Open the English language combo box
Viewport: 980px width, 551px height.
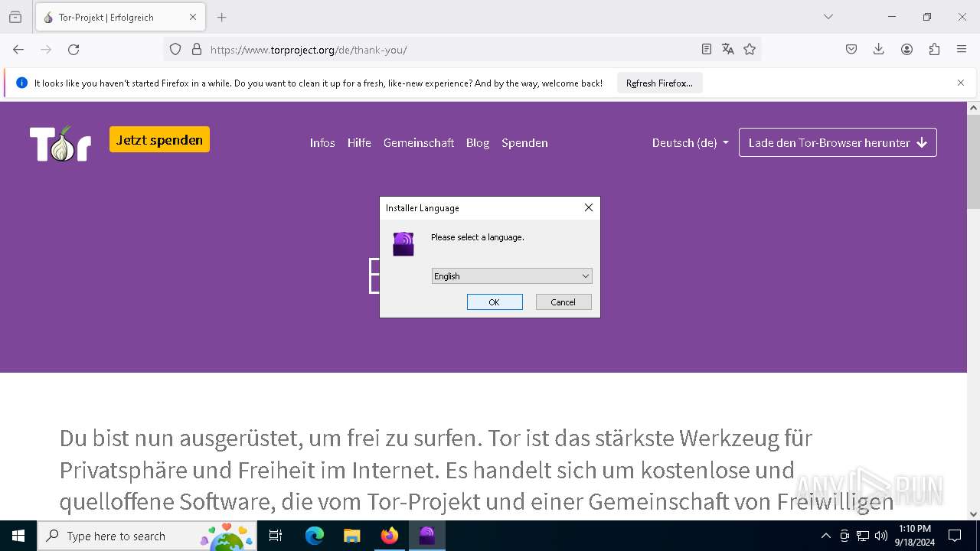click(511, 276)
